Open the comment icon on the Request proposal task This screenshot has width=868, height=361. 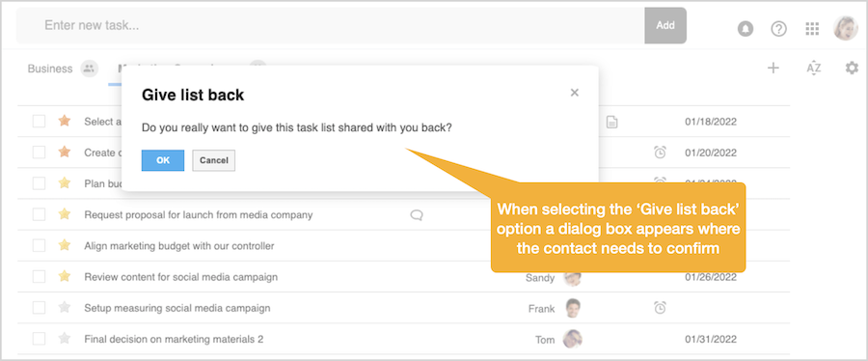click(417, 215)
